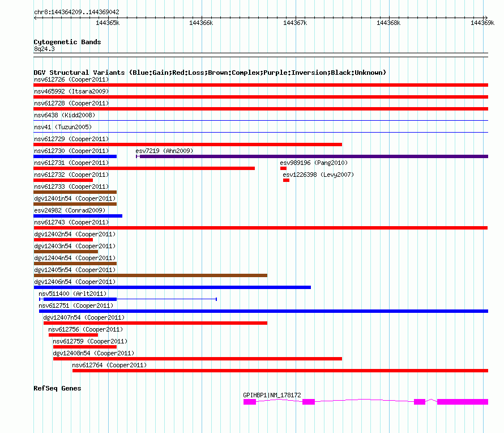Image resolution: width=504 pixels, height=433 pixels.
Task: Select the nsv465992 (Itsara2009) variant label
Action: click(x=71, y=91)
